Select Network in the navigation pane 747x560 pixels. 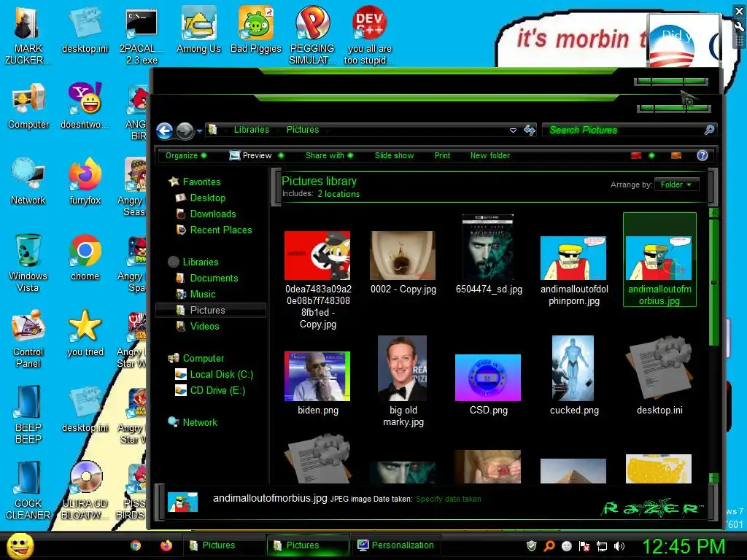pyautogui.click(x=200, y=422)
